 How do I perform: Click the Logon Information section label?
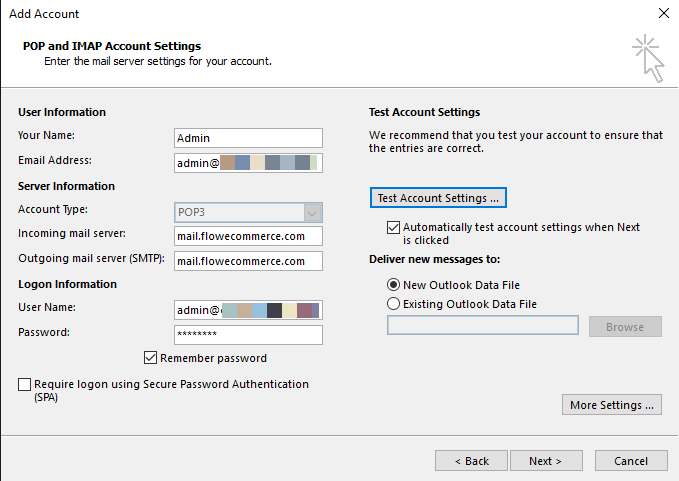[x=67, y=284]
